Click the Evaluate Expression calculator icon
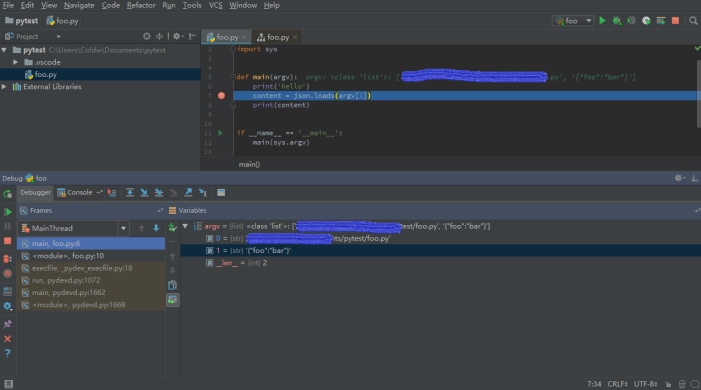Image resolution: width=701 pixels, height=390 pixels. point(221,193)
